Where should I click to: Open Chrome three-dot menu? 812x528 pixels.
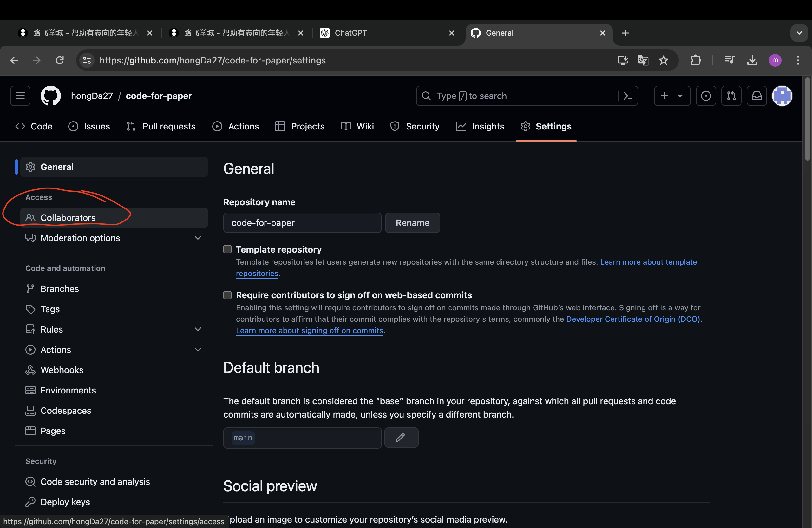click(x=798, y=60)
